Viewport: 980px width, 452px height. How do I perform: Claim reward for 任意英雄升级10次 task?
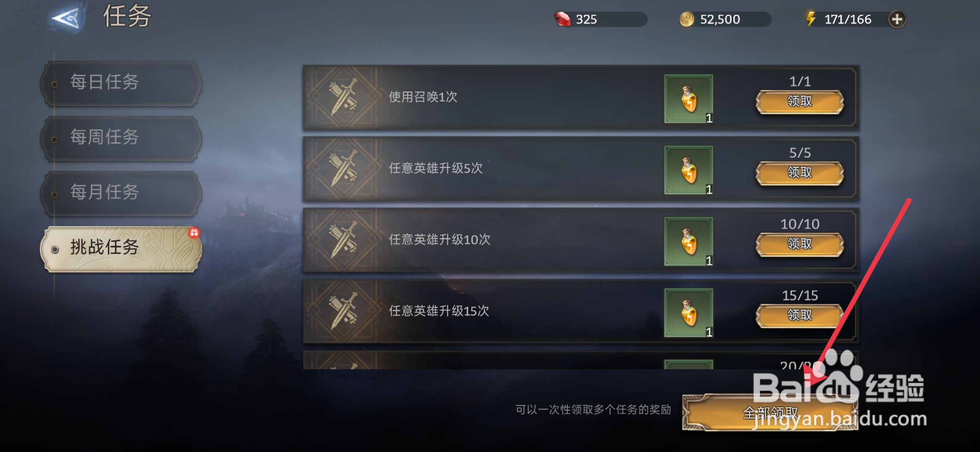click(799, 244)
